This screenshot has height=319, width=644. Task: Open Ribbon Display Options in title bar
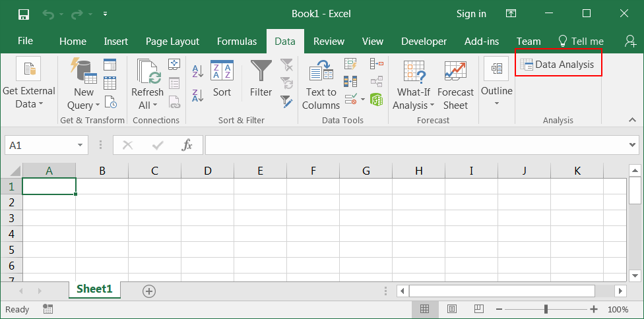pos(511,14)
